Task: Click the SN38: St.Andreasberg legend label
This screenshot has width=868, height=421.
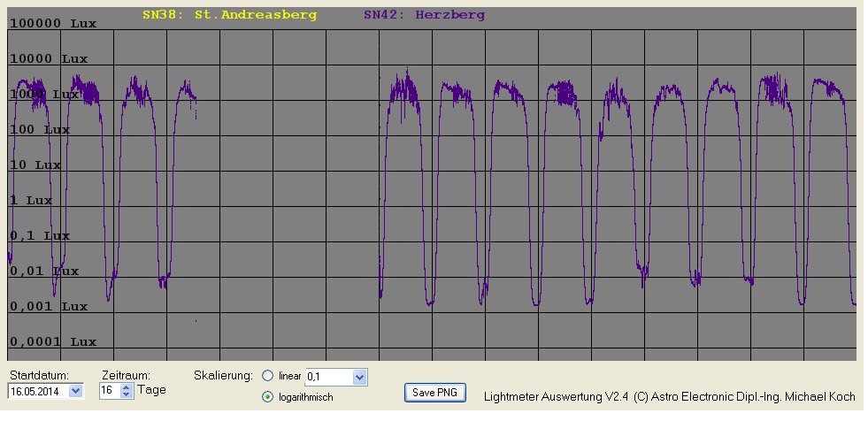Action: point(229,15)
